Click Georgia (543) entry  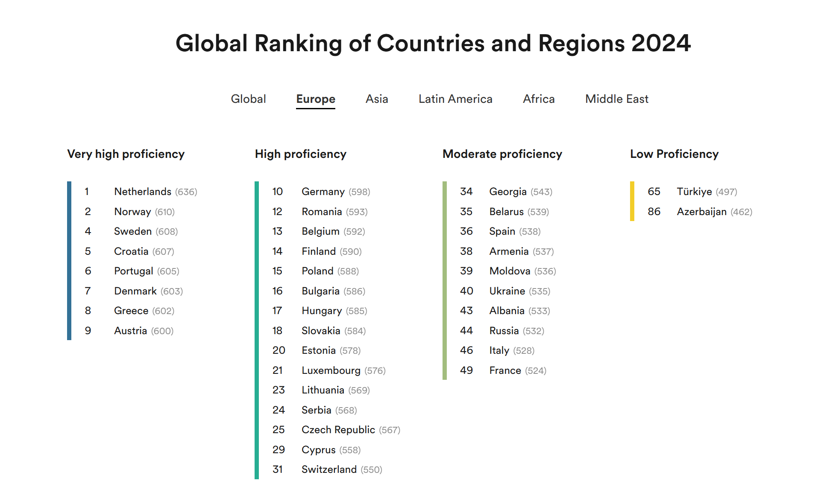tap(521, 192)
